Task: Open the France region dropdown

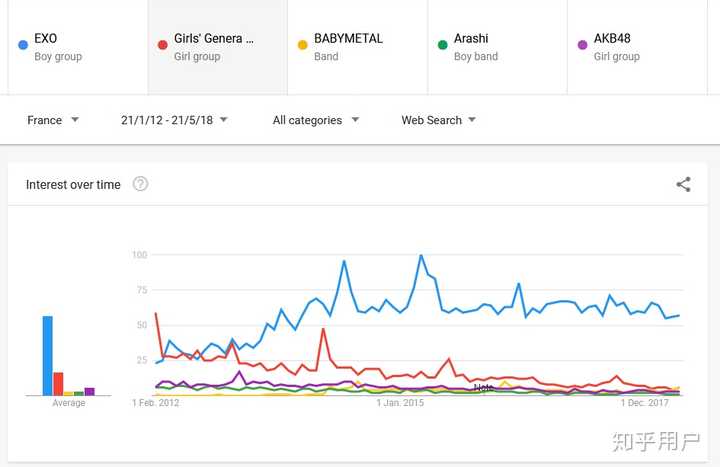Action: 53,120
